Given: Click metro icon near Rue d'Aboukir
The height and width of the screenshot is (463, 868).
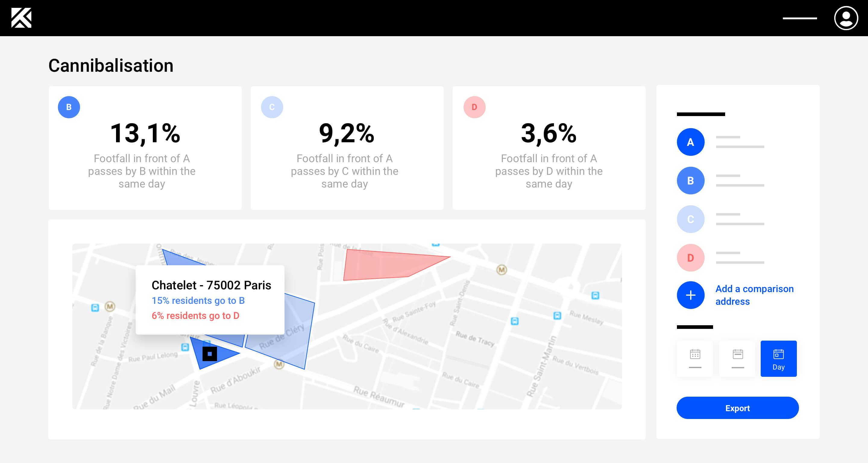Looking at the screenshot, I should pos(279,364).
